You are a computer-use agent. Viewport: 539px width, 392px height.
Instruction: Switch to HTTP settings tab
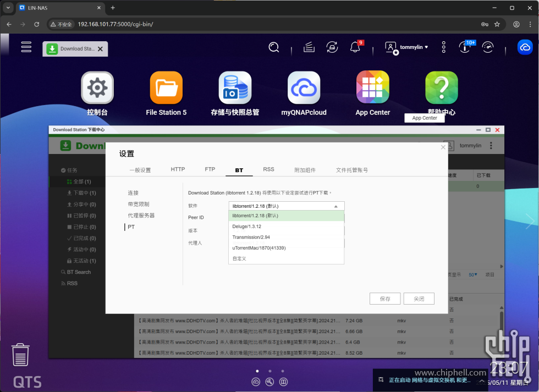178,169
